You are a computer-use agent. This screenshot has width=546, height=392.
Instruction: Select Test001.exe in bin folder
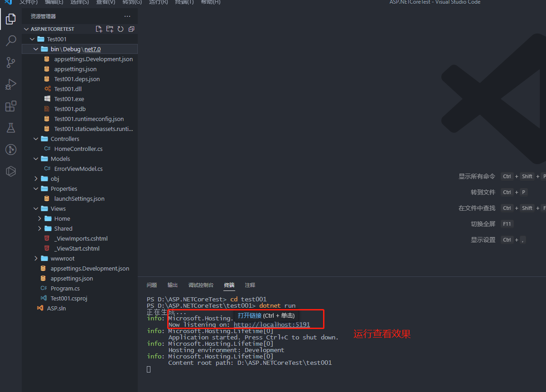click(x=69, y=99)
